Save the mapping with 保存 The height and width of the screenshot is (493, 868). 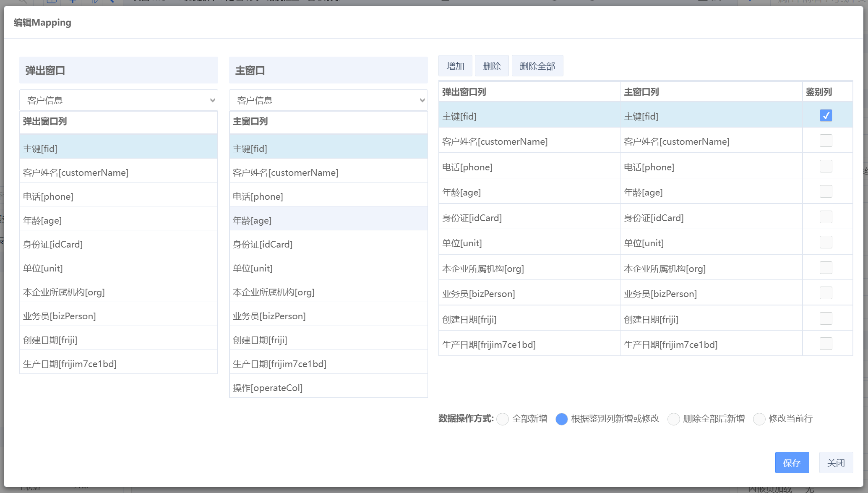point(792,463)
